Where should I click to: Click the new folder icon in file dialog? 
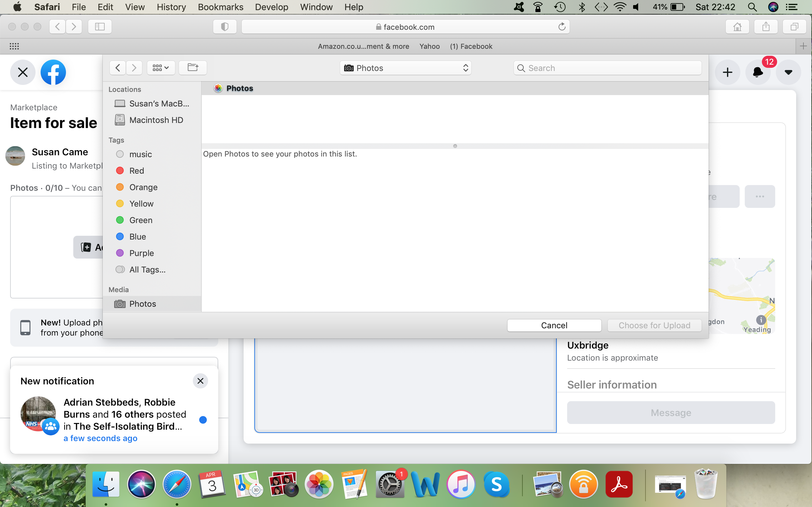point(193,68)
